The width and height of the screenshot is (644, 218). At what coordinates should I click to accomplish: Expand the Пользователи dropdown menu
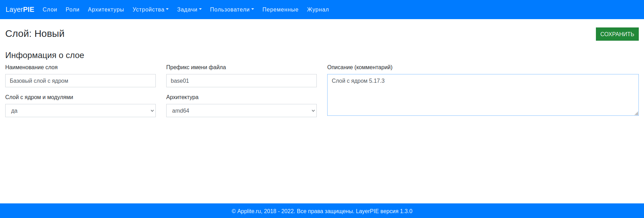232,9
